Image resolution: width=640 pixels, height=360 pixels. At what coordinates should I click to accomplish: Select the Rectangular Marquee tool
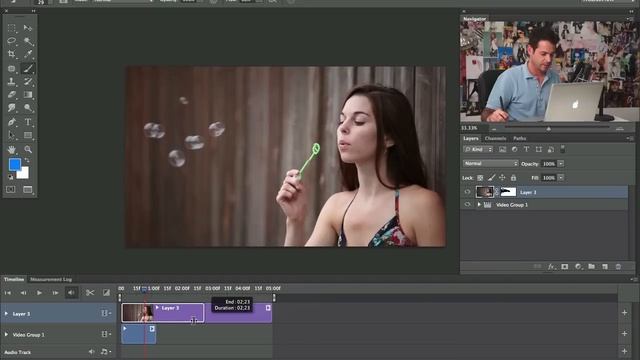click(11, 28)
